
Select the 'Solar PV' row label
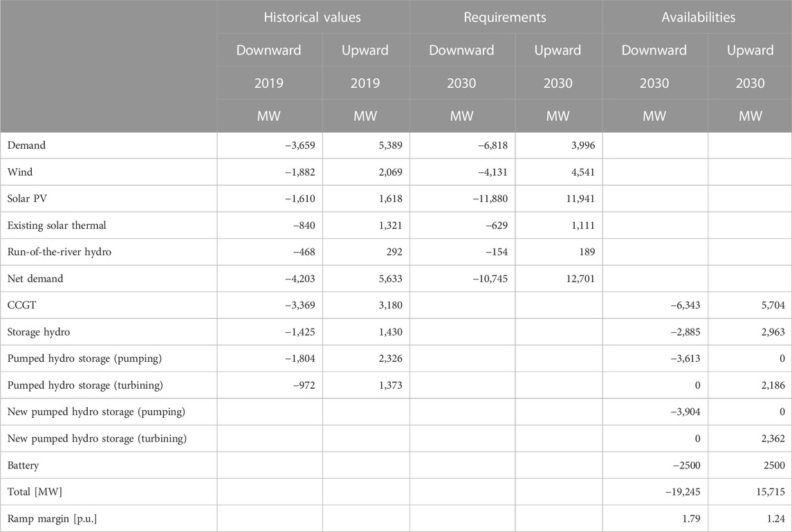click(x=27, y=199)
